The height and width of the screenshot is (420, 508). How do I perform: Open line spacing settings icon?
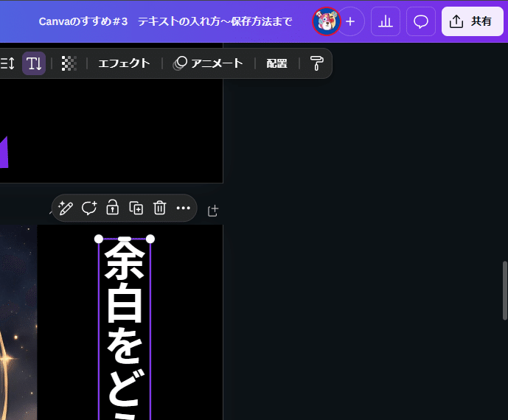click(x=7, y=63)
